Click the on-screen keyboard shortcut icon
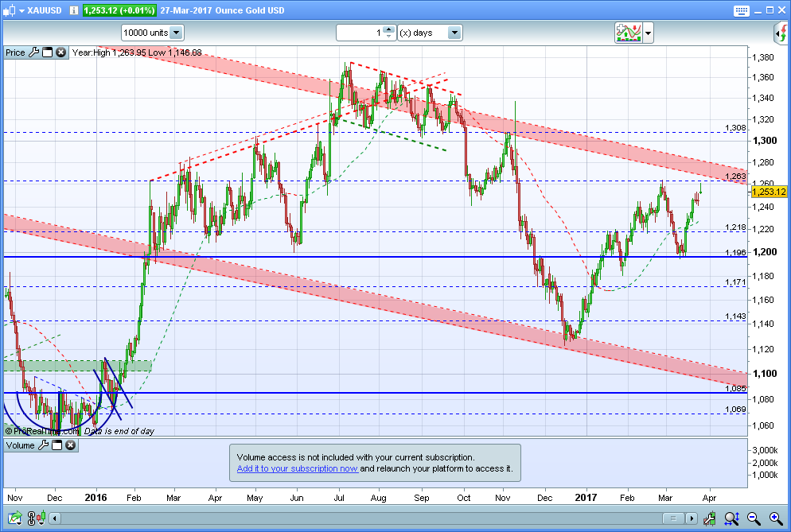This screenshot has width=791, height=532. (x=741, y=10)
